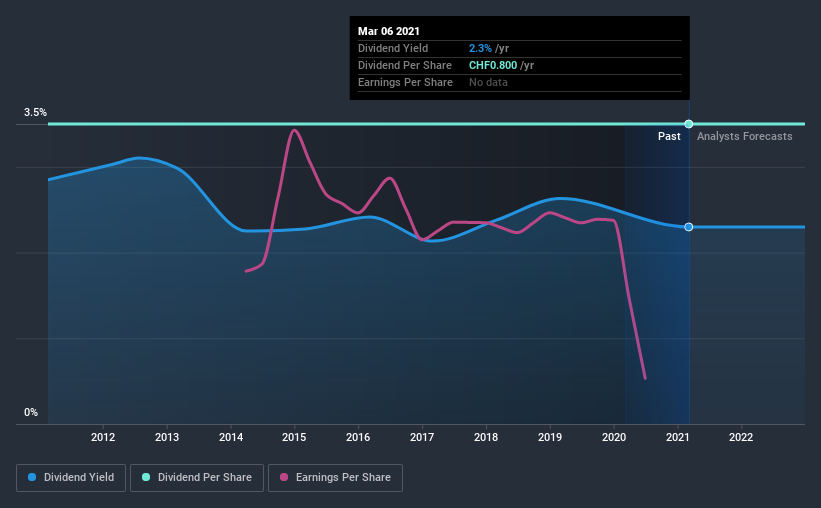Viewport: 821px width, 508px height.
Task: Click the teal marker on Dividend Per Share line
Action: click(689, 124)
